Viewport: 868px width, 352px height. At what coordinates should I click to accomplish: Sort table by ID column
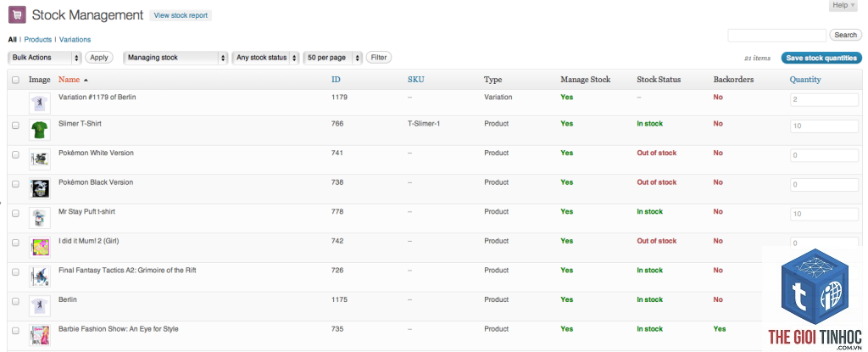coord(336,80)
